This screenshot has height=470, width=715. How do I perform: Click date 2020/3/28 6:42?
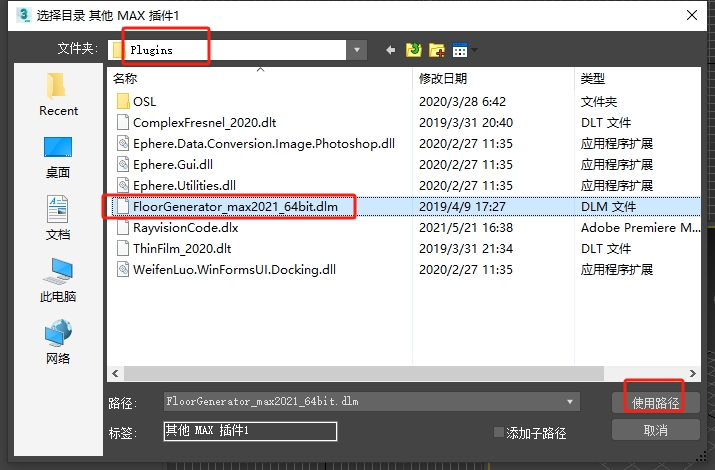(462, 101)
